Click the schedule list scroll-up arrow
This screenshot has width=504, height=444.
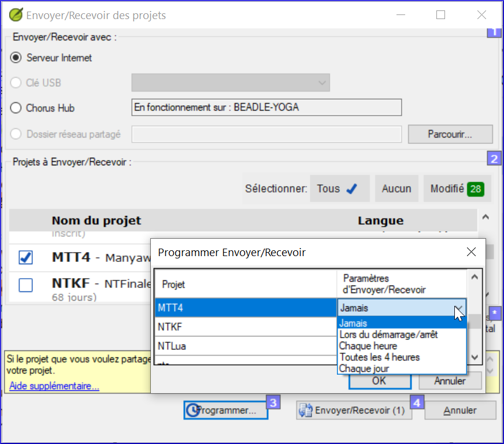pyautogui.click(x=475, y=277)
